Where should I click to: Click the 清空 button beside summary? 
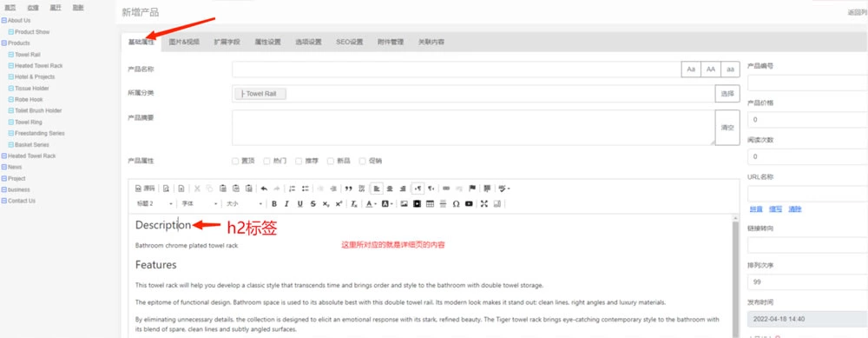point(727,128)
